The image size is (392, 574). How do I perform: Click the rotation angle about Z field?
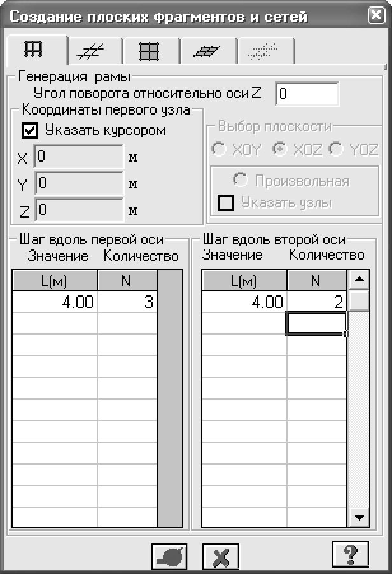point(307,94)
